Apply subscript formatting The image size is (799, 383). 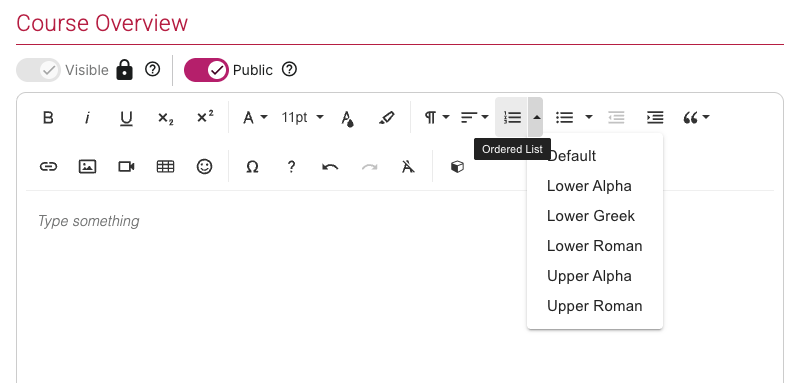[x=166, y=118]
